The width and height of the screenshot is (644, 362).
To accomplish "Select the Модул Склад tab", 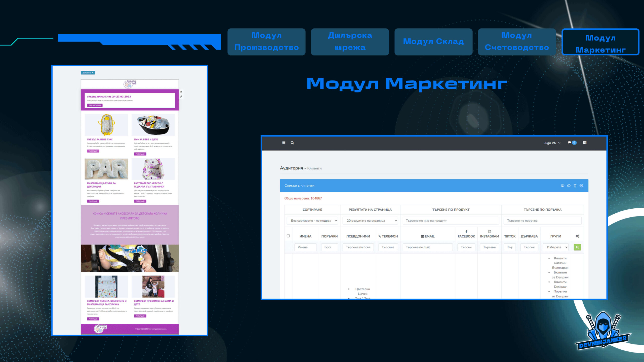I will 433,41.
